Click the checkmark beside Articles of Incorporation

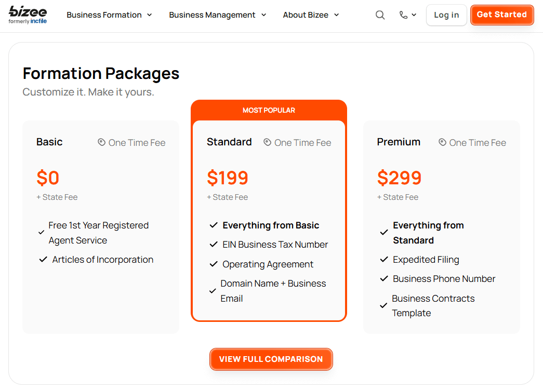[x=43, y=259]
